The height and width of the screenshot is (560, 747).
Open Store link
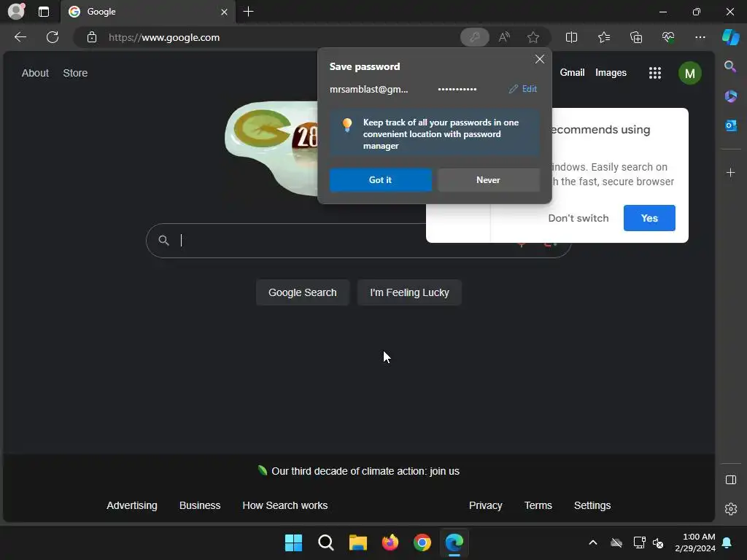coord(75,73)
